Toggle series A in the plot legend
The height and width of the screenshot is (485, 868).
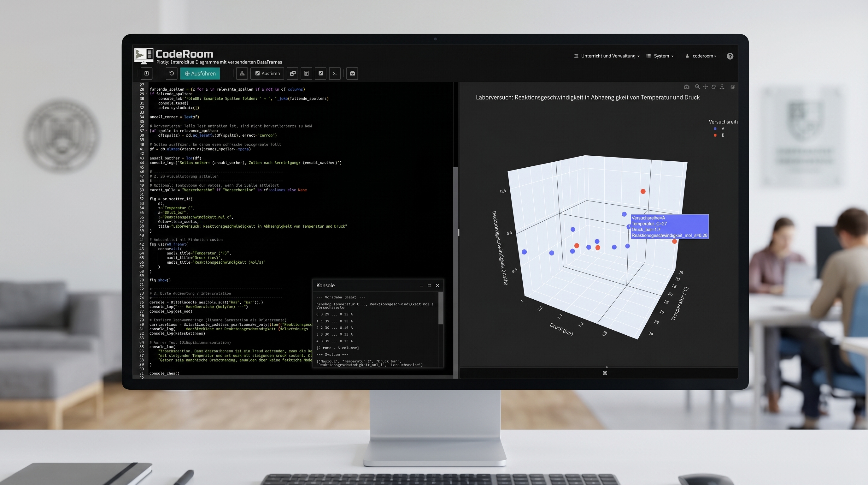click(x=719, y=129)
